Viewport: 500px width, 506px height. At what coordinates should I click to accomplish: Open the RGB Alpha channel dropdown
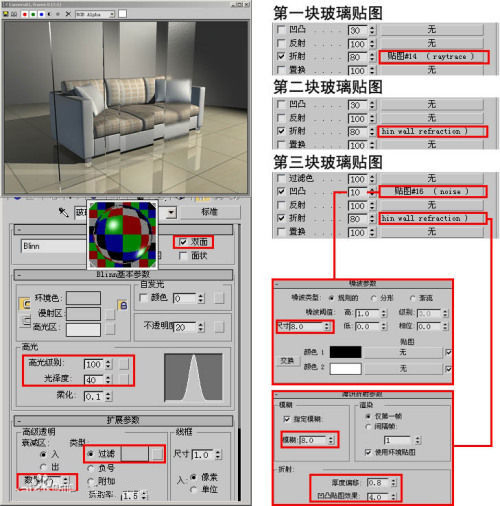pyautogui.click(x=95, y=14)
